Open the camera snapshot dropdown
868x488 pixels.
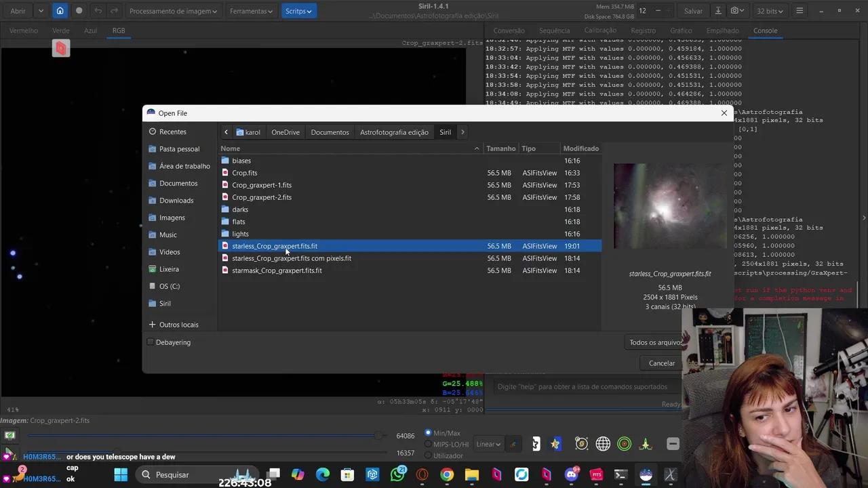coord(738,11)
